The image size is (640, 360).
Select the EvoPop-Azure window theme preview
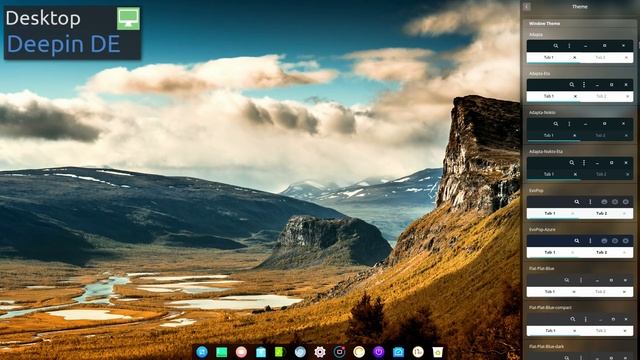click(x=580, y=247)
